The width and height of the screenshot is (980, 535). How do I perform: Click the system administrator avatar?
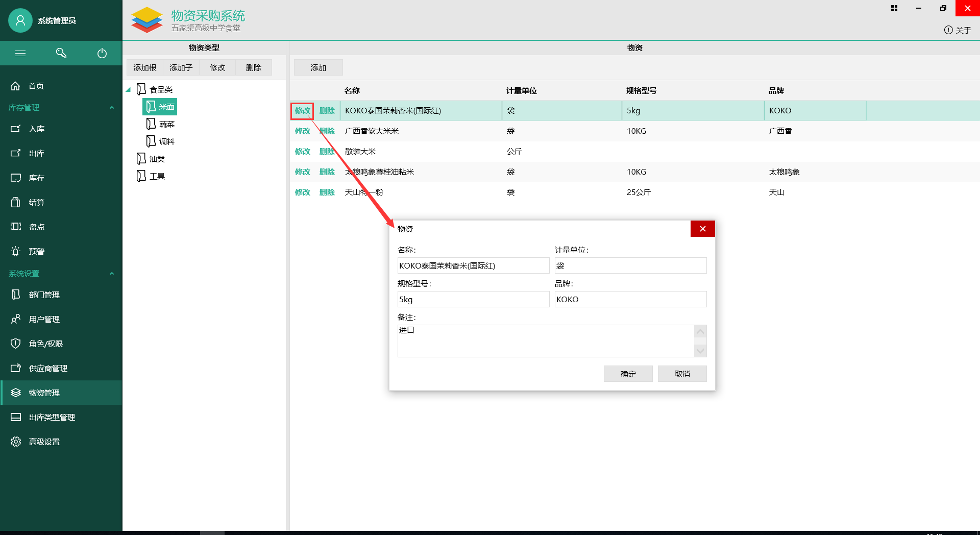[20, 20]
